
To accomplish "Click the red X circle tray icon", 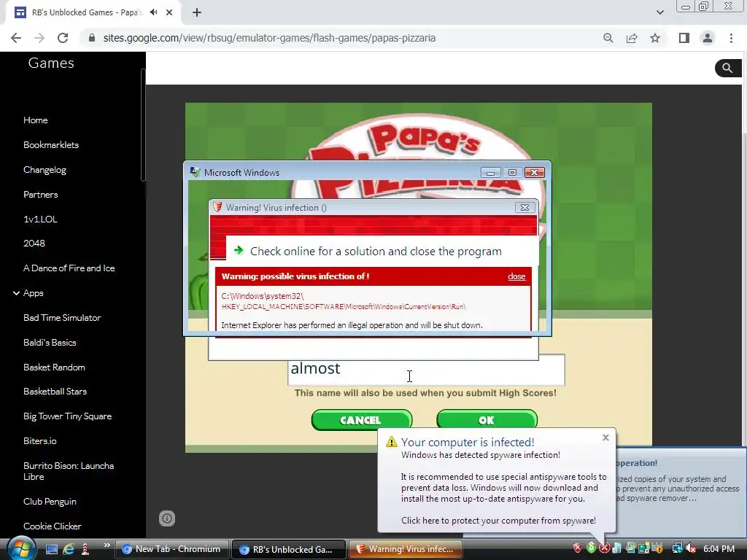I will [604, 548].
